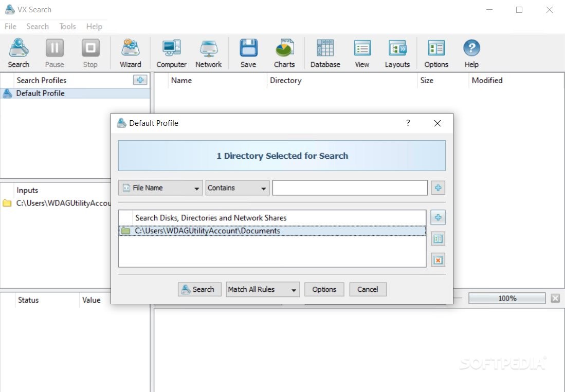This screenshot has height=392, width=565.
Task: Select Default Profile in Search Profiles
Action: pyautogui.click(x=75, y=93)
